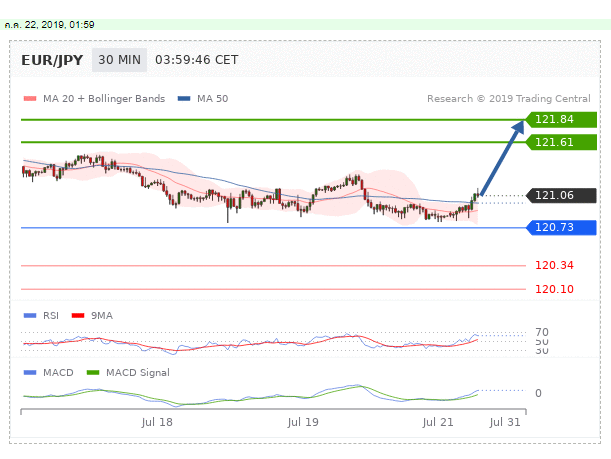The height and width of the screenshot is (459, 611).
Task: Select the 30 MIN timeframe badge
Action: pos(119,60)
